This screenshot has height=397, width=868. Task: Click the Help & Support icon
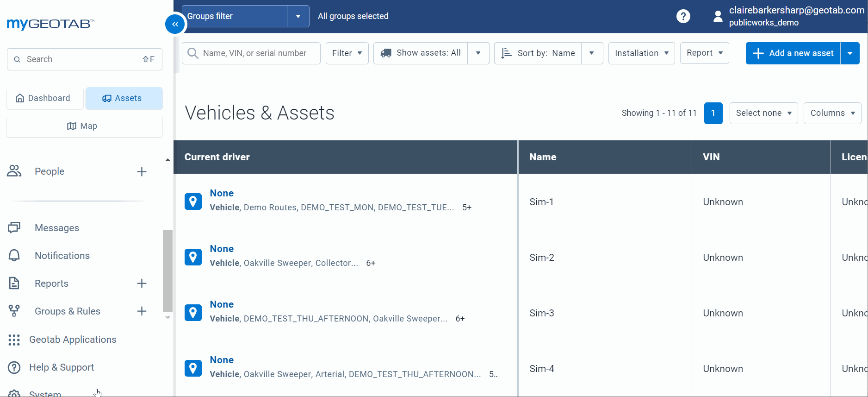pos(14,367)
